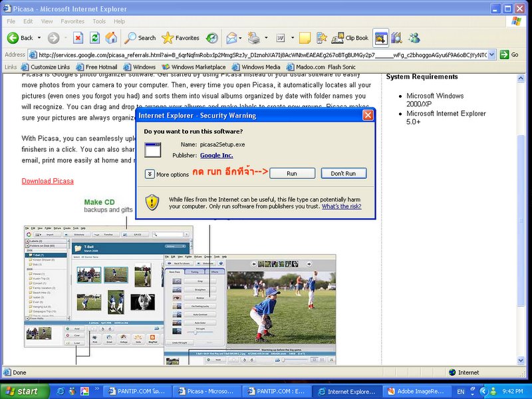Viewport: 532px width, 399px height.
Task: Open the Customize Links bar item
Action: click(45, 67)
